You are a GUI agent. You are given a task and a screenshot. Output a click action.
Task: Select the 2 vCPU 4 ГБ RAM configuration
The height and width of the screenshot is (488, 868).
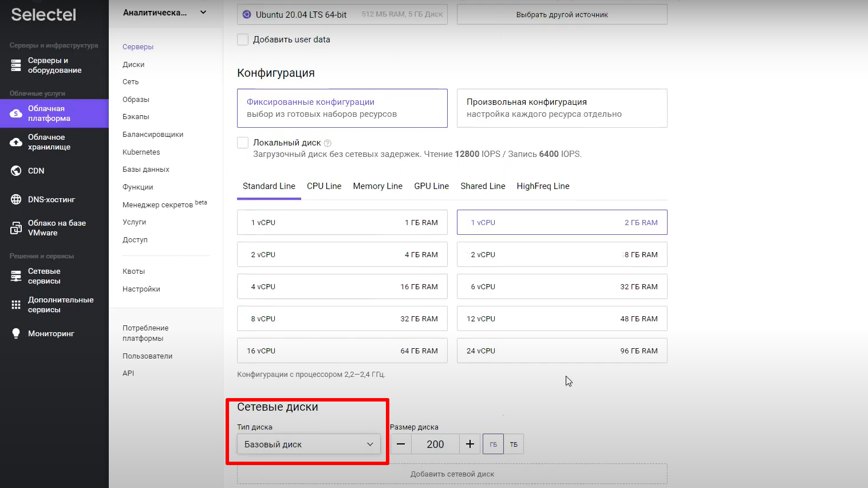pos(342,254)
